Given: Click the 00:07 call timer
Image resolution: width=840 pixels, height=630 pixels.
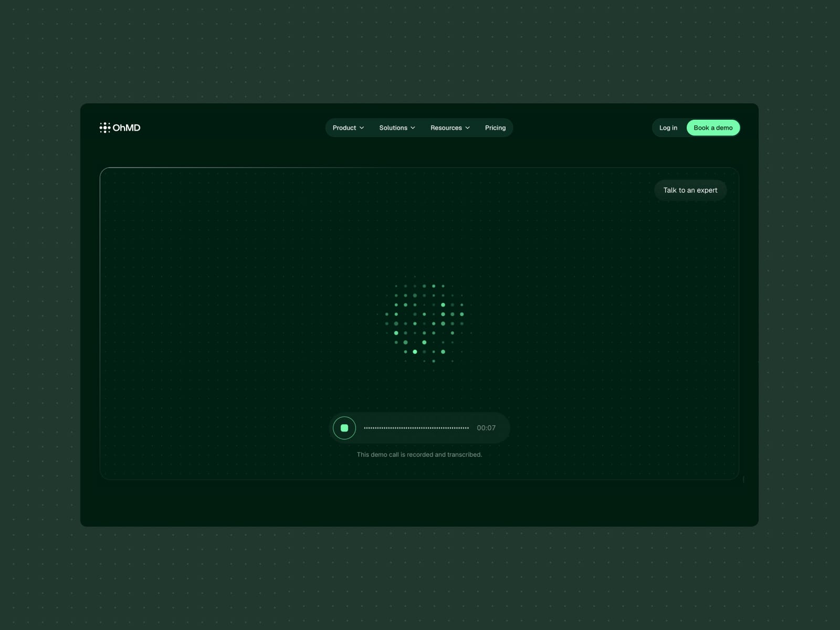Looking at the screenshot, I should pyautogui.click(x=486, y=428).
